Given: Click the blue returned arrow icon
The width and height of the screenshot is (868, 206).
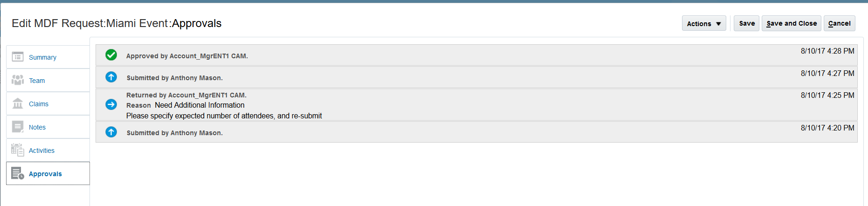Looking at the screenshot, I should point(111,104).
